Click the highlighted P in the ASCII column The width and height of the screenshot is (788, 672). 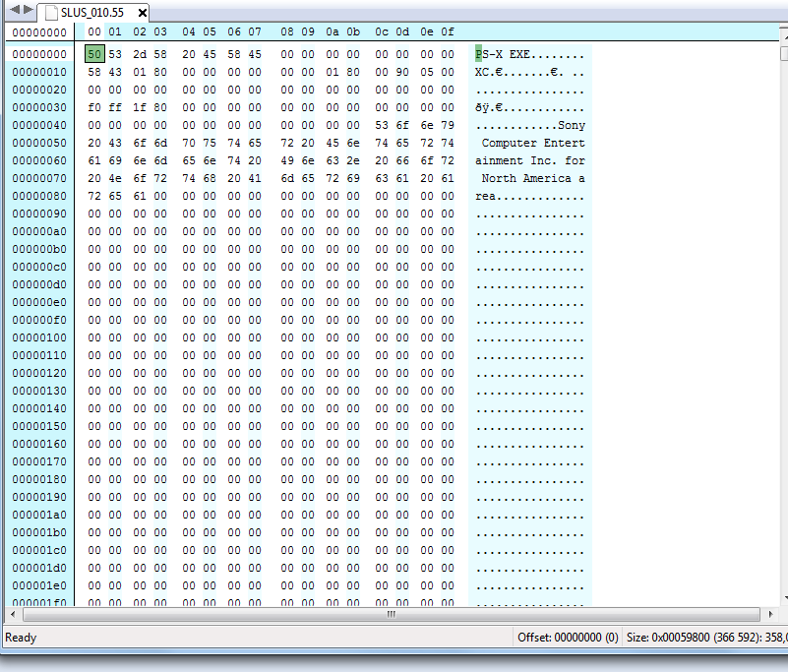click(478, 54)
